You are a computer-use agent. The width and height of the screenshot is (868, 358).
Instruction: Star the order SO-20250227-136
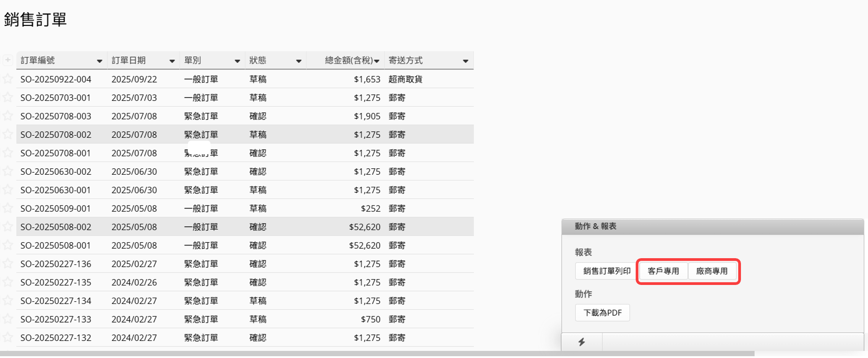point(8,264)
